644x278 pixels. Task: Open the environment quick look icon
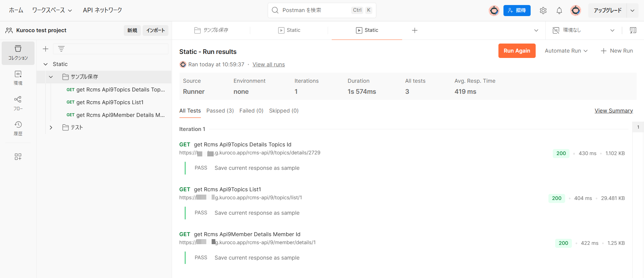tap(633, 30)
